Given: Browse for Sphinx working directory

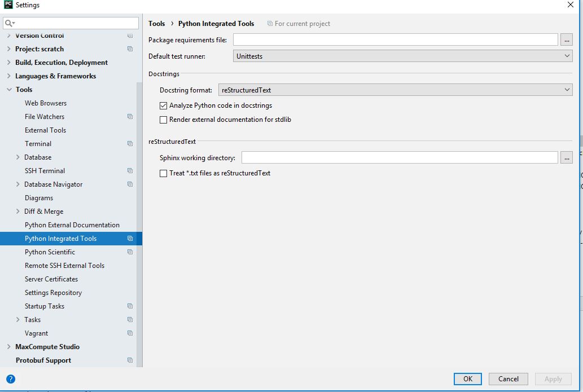Looking at the screenshot, I should [x=566, y=157].
